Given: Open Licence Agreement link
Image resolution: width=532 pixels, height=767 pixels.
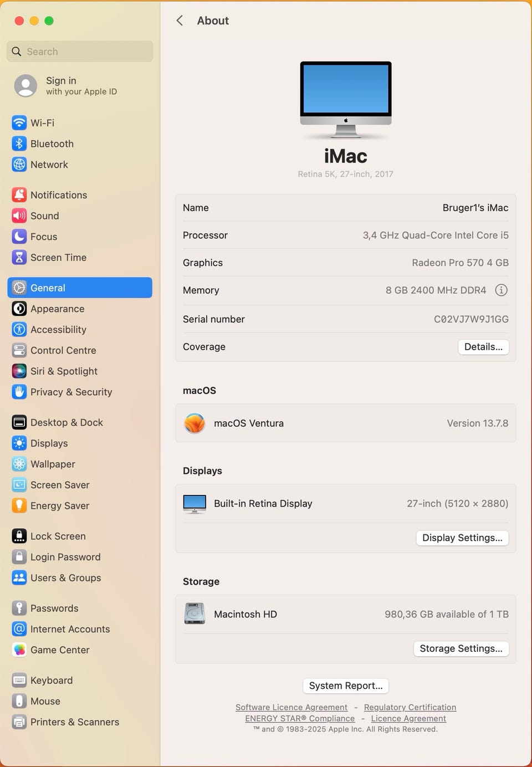Looking at the screenshot, I should tap(408, 718).
